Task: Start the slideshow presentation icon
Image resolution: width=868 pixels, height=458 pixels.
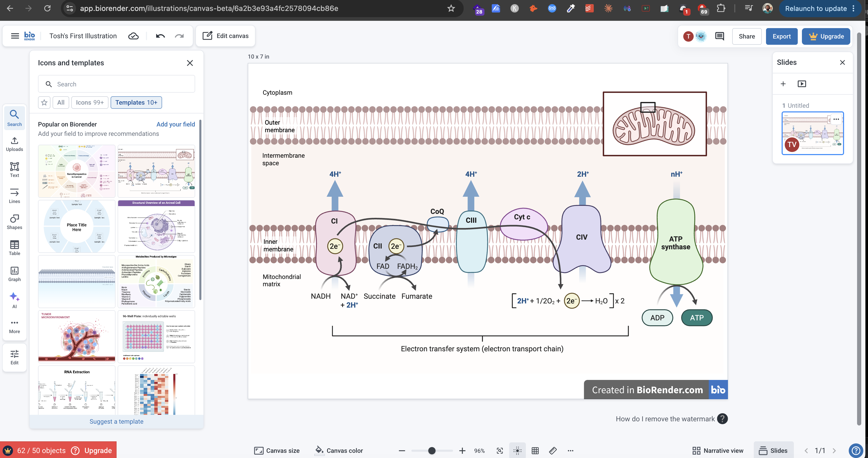Action: [802, 84]
